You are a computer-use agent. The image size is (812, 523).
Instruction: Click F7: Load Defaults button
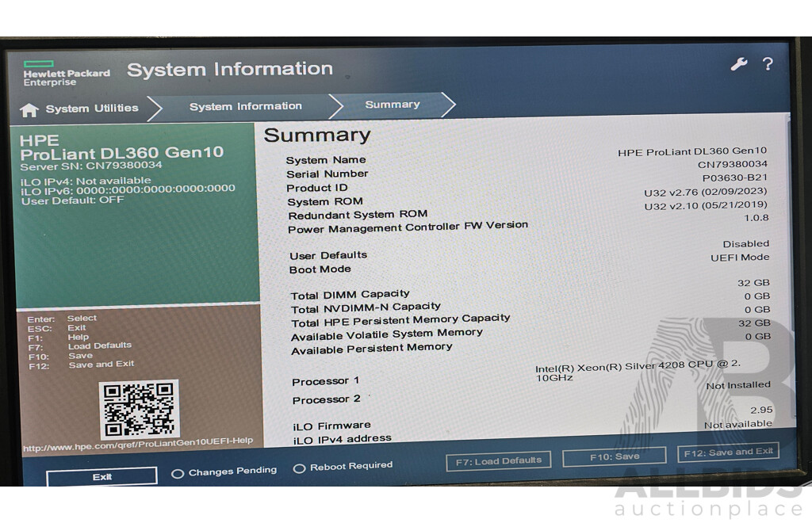pos(498,460)
